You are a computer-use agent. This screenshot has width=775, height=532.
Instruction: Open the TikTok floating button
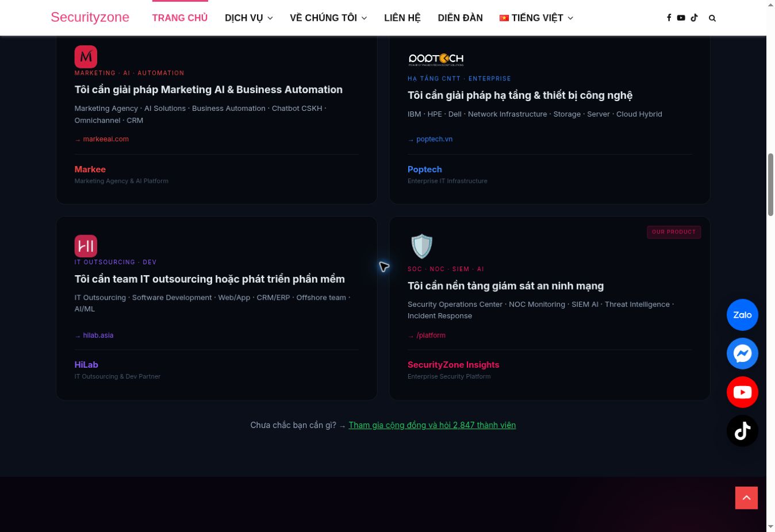pos(742,431)
